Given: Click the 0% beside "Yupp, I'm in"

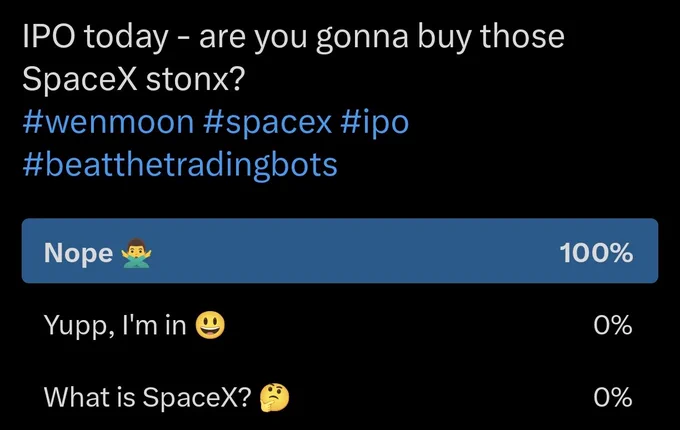Looking at the screenshot, I should click(613, 325).
